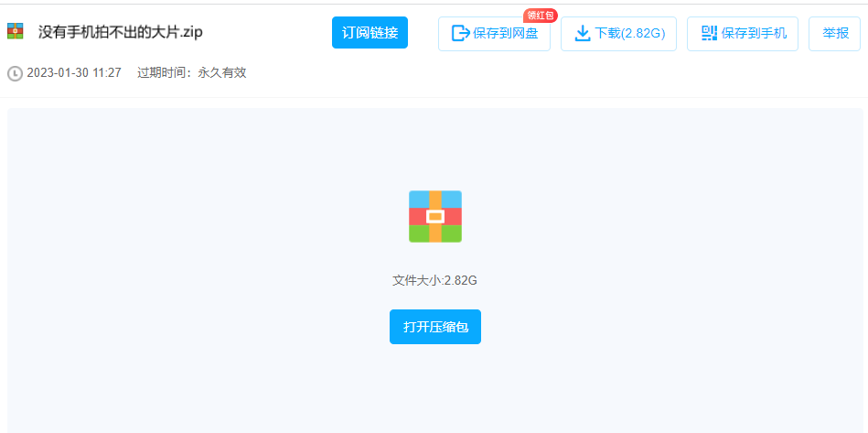Click the clock icon beside the date
868x433 pixels.
click(x=15, y=73)
